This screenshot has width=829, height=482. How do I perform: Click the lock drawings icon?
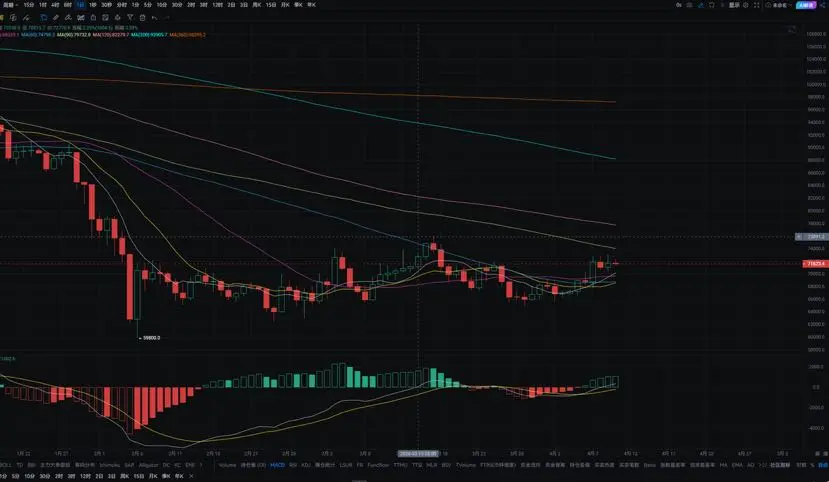click(x=93, y=17)
